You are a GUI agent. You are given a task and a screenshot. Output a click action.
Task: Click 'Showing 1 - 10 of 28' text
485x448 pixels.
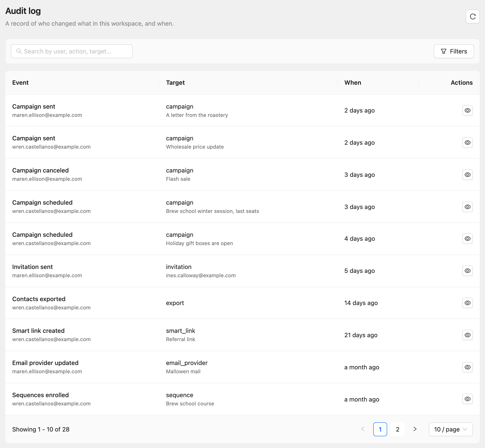tap(41, 429)
